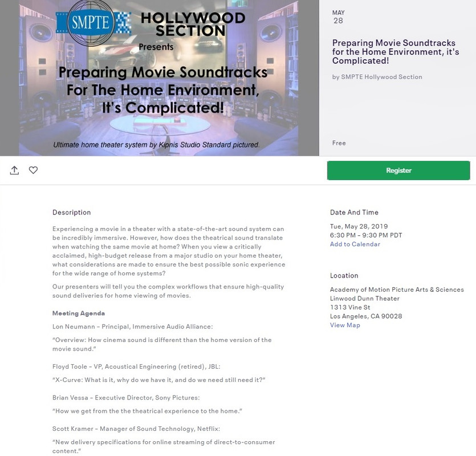Click the green Register button

pos(398,170)
